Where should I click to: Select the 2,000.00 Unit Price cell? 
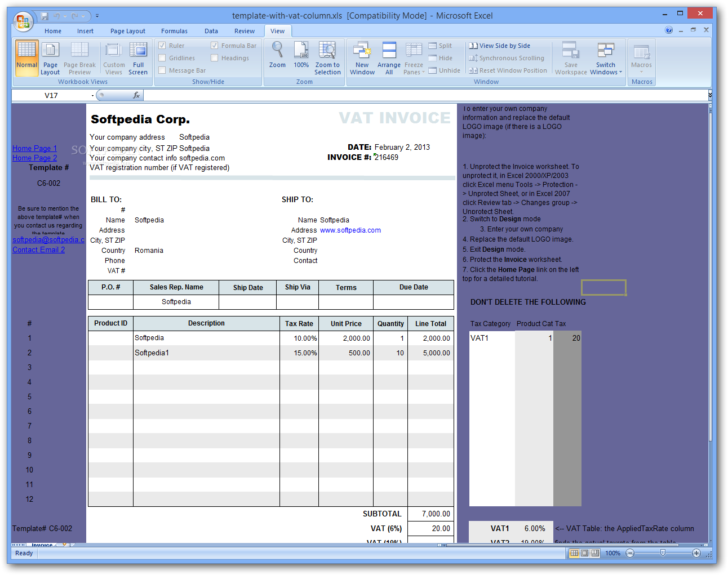(x=346, y=338)
